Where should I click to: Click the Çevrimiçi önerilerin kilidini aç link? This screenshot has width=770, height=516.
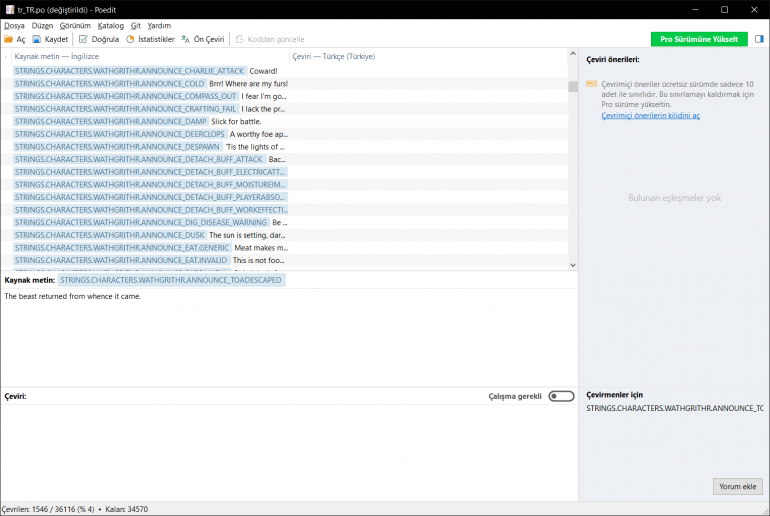(x=650, y=116)
